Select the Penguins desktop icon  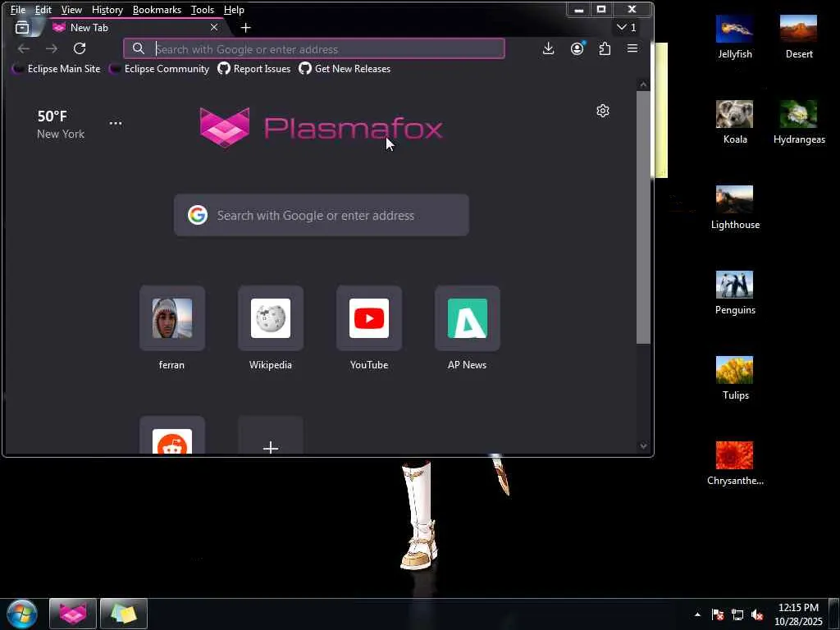click(735, 293)
